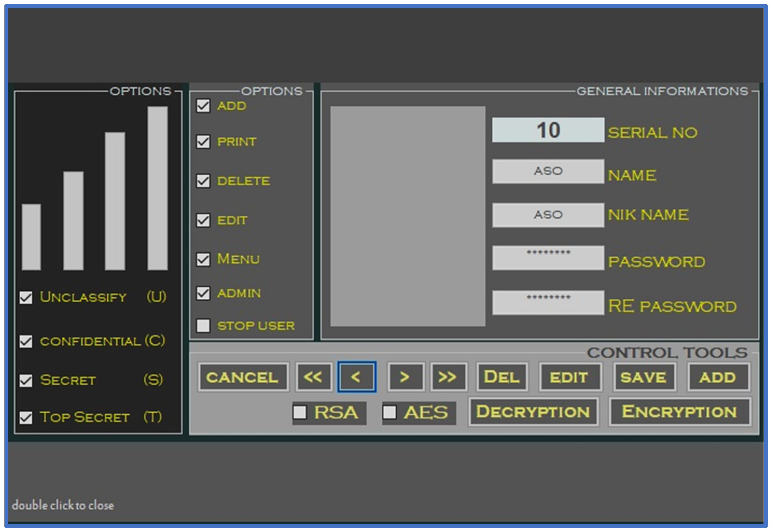Click the Decryption button
Viewport: 773px width, 532px height.
click(533, 412)
